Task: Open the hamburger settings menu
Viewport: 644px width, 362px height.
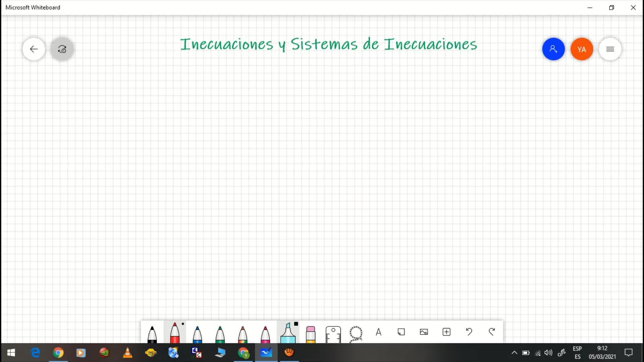Action: coord(610,49)
